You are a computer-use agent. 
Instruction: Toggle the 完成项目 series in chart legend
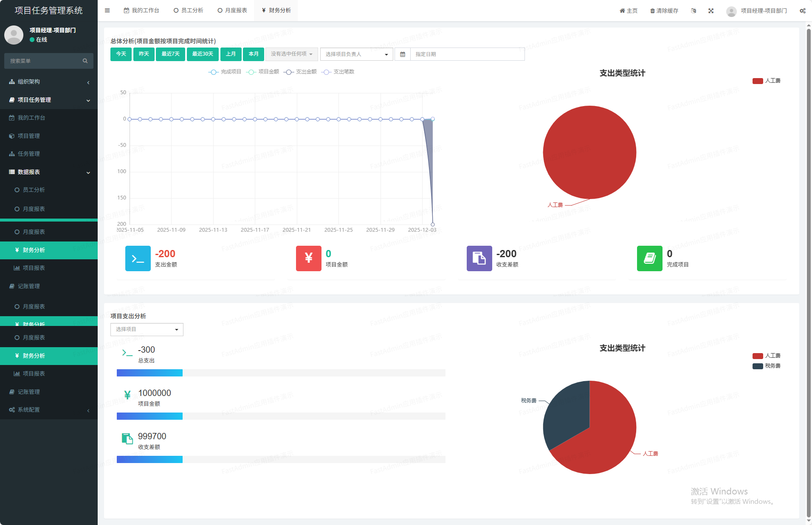[225, 72]
